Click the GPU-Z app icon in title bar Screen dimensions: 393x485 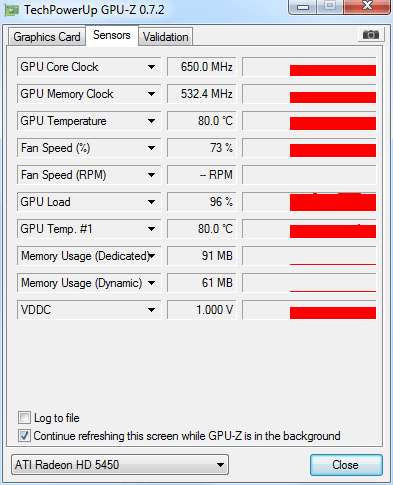(11, 10)
